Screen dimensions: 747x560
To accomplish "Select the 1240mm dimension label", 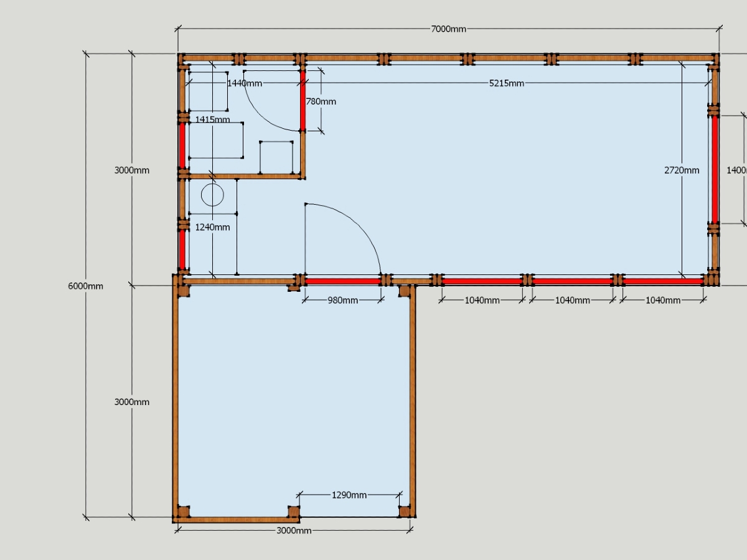I will tap(212, 227).
